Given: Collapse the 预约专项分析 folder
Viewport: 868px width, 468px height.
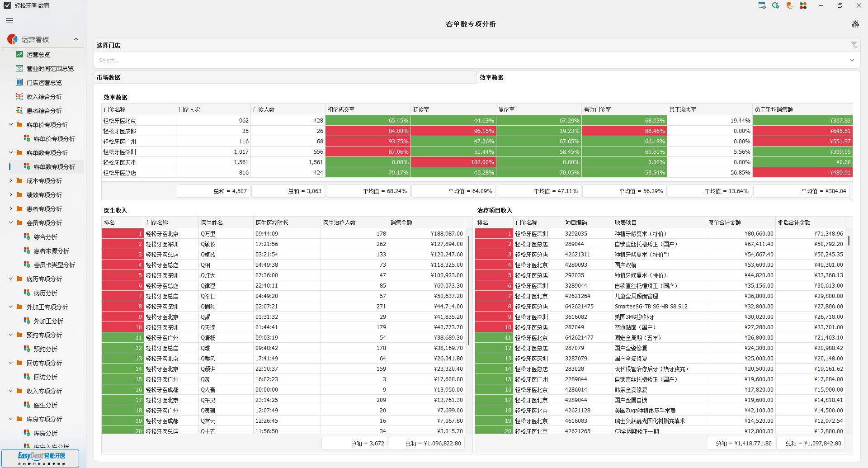Looking at the screenshot, I should pyautogui.click(x=11, y=335).
